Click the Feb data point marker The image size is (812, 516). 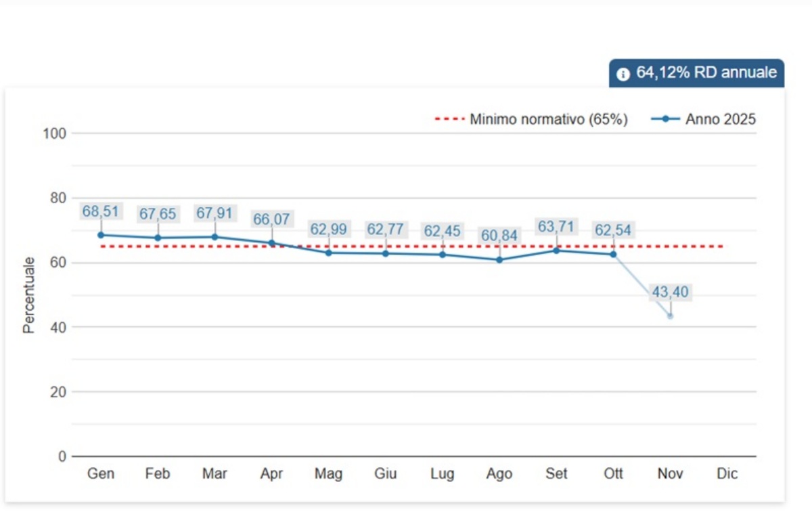pyautogui.click(x=158, y=238)
